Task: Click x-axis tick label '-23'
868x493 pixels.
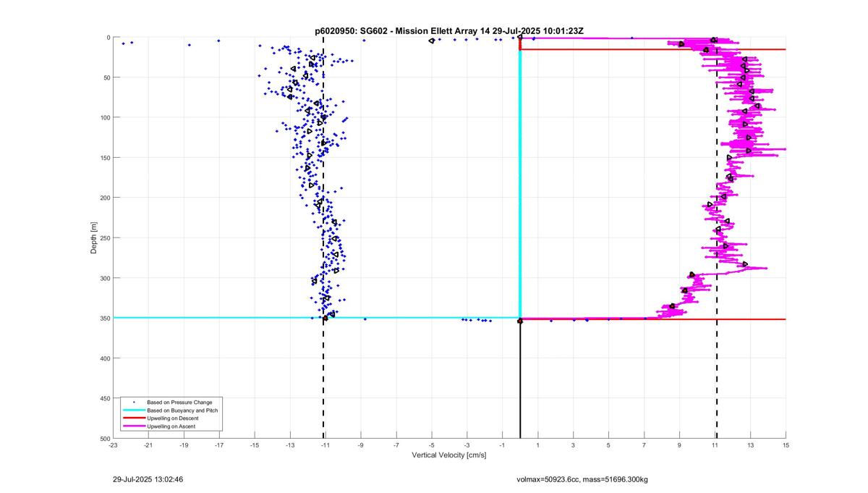Action: [113, 445]
